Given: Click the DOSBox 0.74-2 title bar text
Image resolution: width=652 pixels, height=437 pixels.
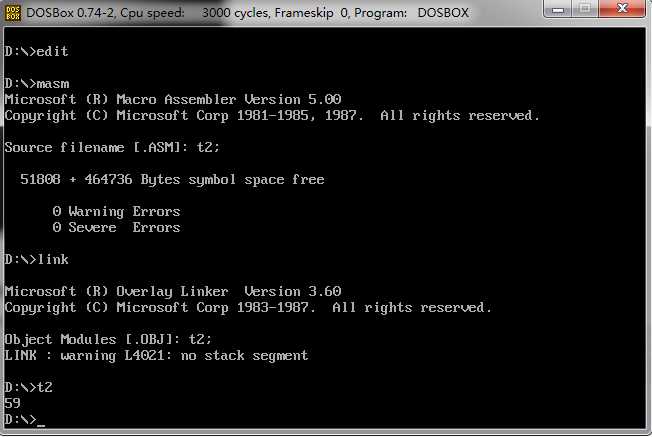Looking at the screenshot, I should 247,13.
